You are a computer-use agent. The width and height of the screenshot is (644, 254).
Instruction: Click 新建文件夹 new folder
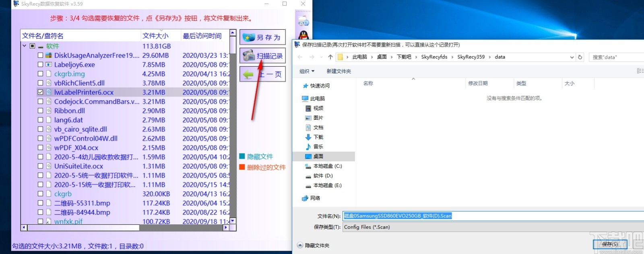click(x=339, y=71)
